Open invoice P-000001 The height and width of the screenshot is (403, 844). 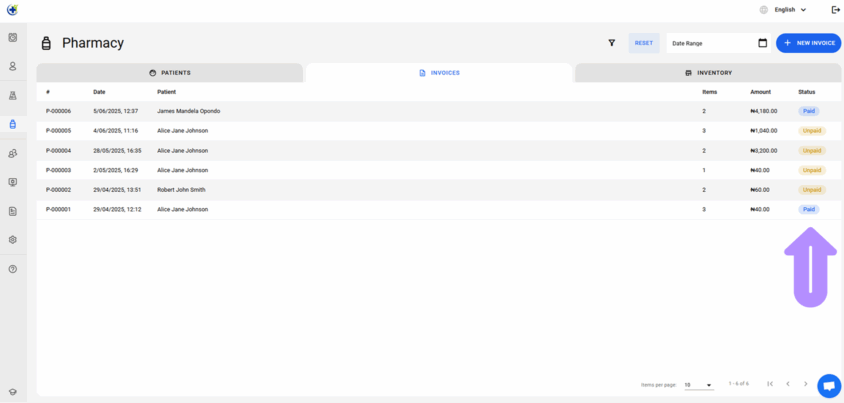(x=439, y=209)
